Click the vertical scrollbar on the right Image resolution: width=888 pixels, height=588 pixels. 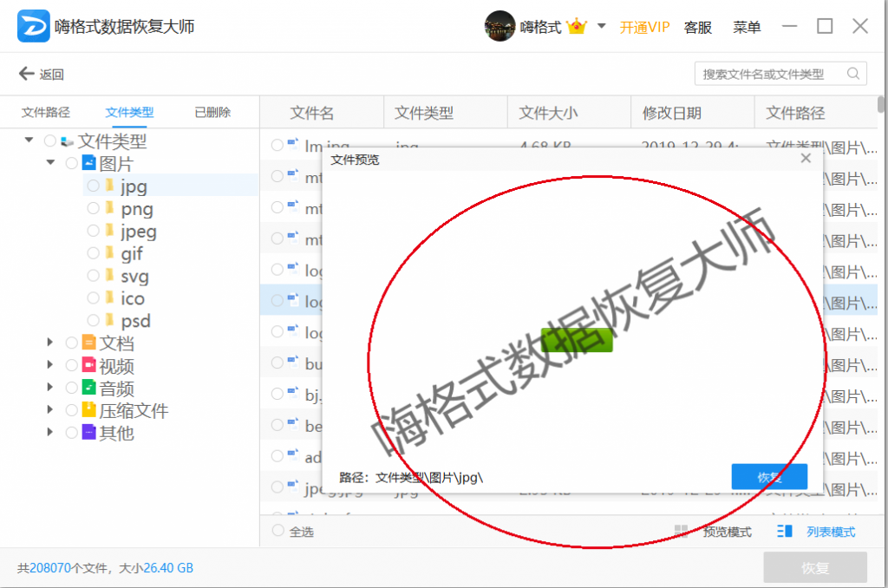(881, 105)
